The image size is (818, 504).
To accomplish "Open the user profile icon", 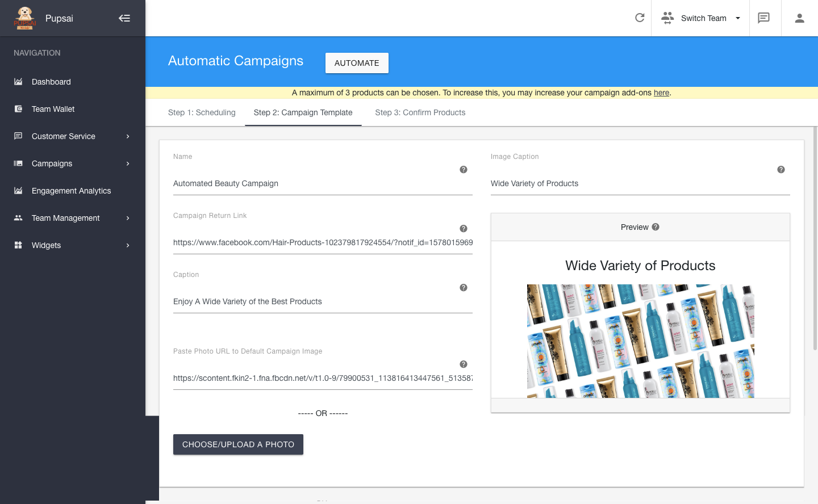I will pos(799,18).
